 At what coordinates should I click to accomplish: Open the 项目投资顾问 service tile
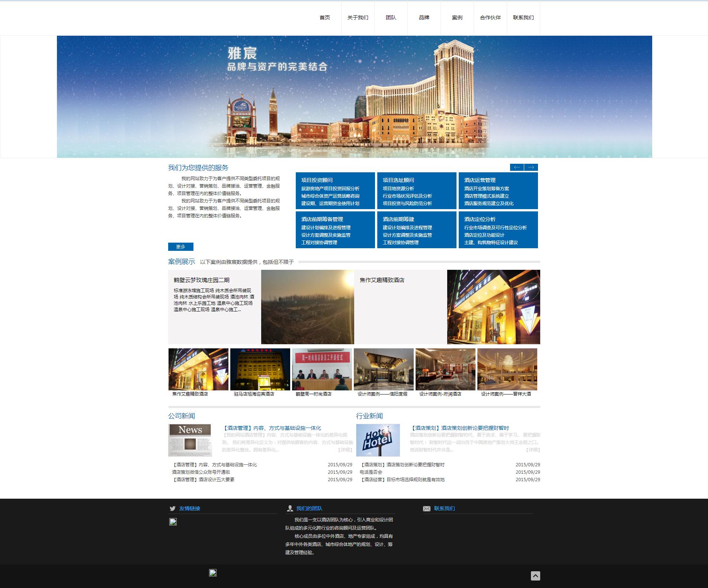point(335,191)
